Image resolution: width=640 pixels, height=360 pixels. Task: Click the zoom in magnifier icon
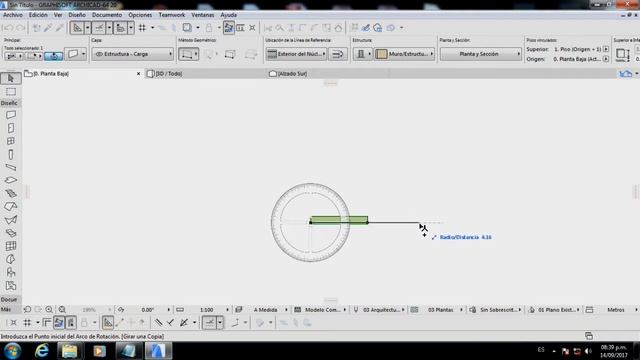[49, 309]
